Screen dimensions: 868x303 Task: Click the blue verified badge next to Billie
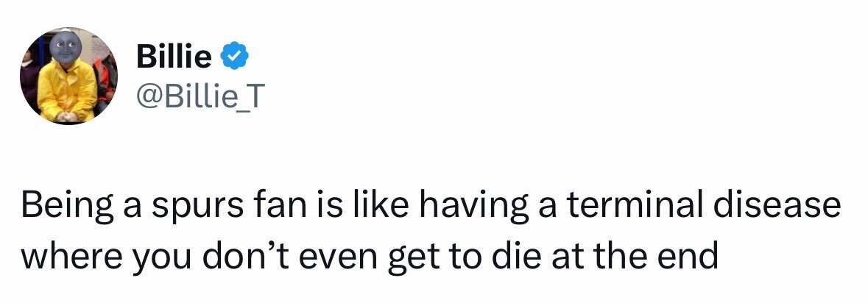[236, 57]
